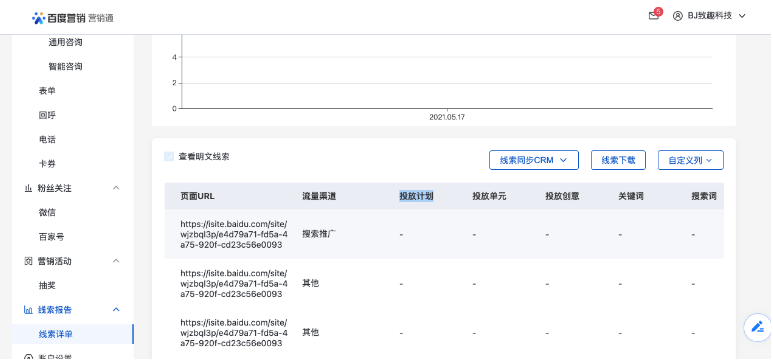Click the 粉丝关注 sidebar icon

(x=28, y=188)
